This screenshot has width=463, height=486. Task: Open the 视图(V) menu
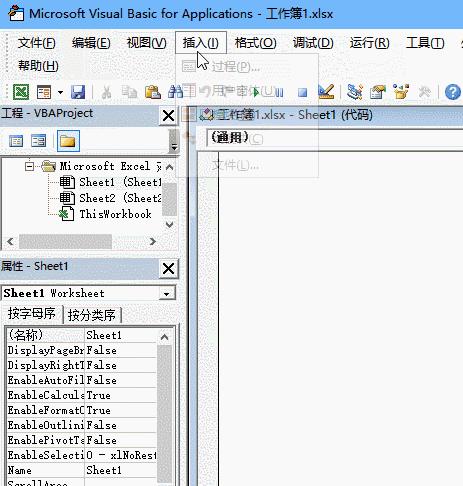[x=146, y=43]
